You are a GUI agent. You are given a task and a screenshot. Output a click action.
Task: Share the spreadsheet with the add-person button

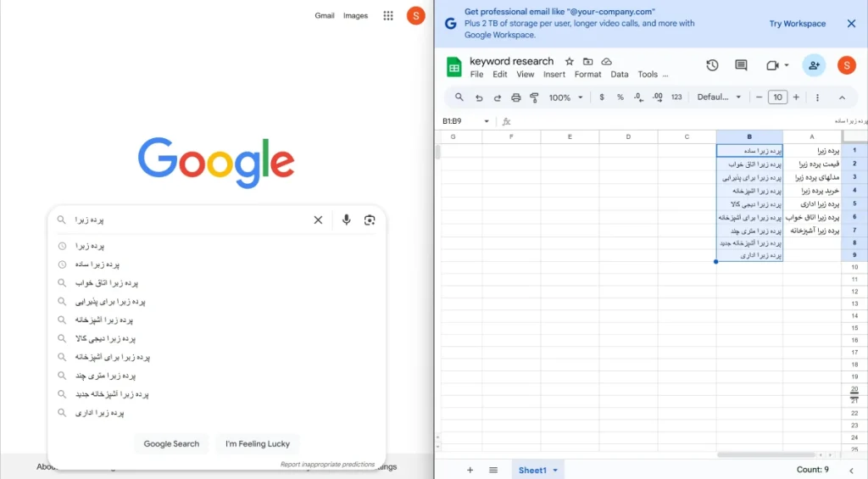[814, 65]
